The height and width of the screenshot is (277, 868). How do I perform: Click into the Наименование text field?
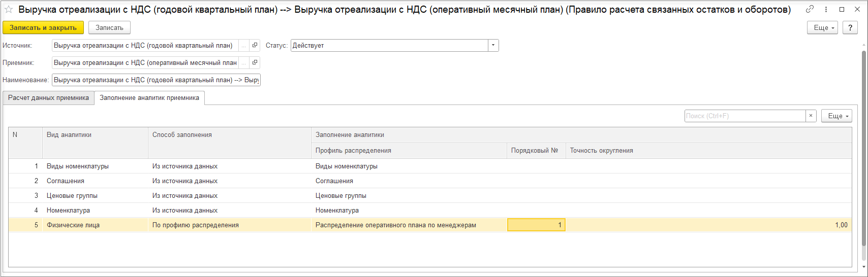[156, 80]
